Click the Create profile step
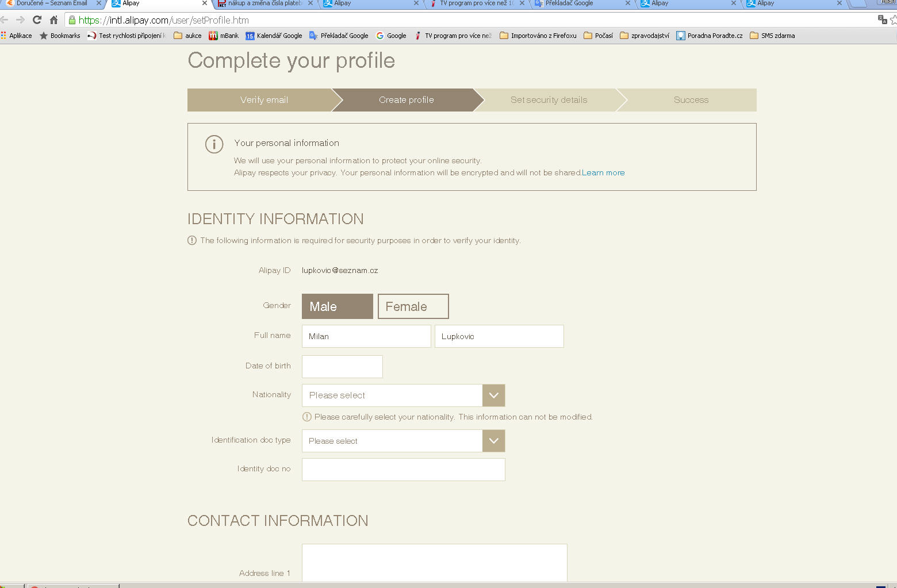Viewport: 897px width, 588px height. [407, 100]
